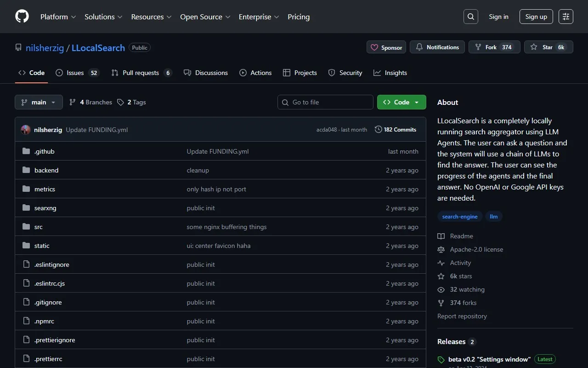
Task: Click the Activity pulse icon
Action: pos(441,263)
